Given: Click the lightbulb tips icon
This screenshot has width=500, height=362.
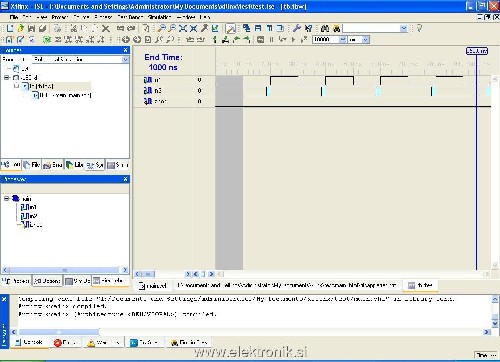Looking at the screenshot, I should click(419, 28).
